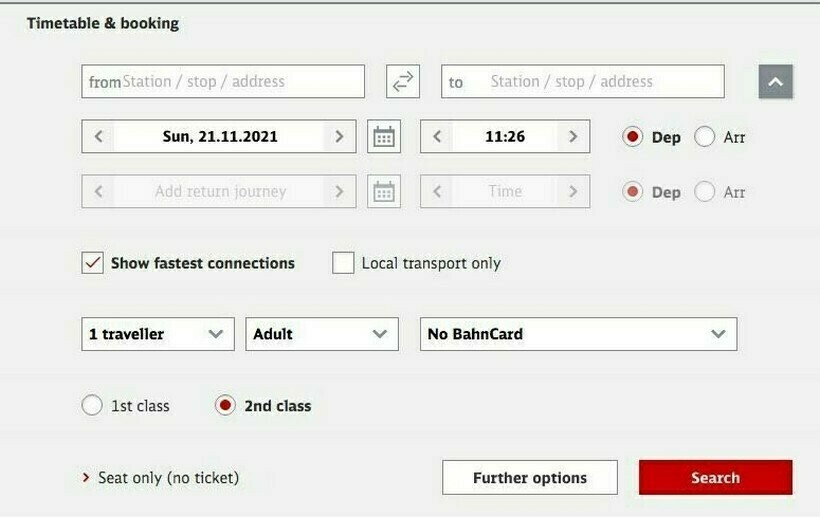
Task: Focus the from station input field
Action: [240, 82]
